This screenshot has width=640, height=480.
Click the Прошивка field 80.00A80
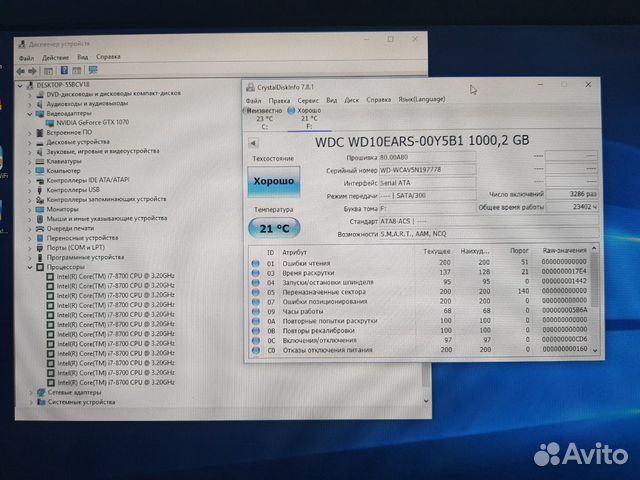click(427, 157)
